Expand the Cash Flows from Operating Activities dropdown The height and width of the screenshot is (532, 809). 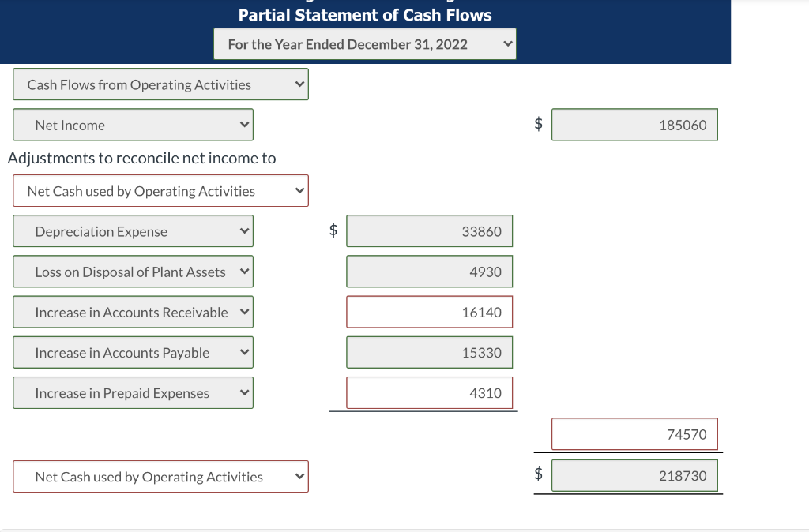pyautogui.click(x=160, y=84)
